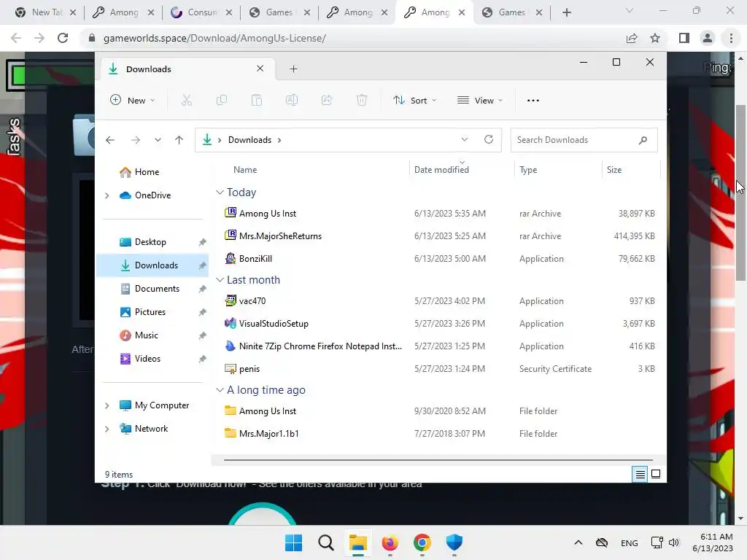Collapse the Last month group
Image resolution: width=747 pixels, height=560 pixels.
(220, 280)
